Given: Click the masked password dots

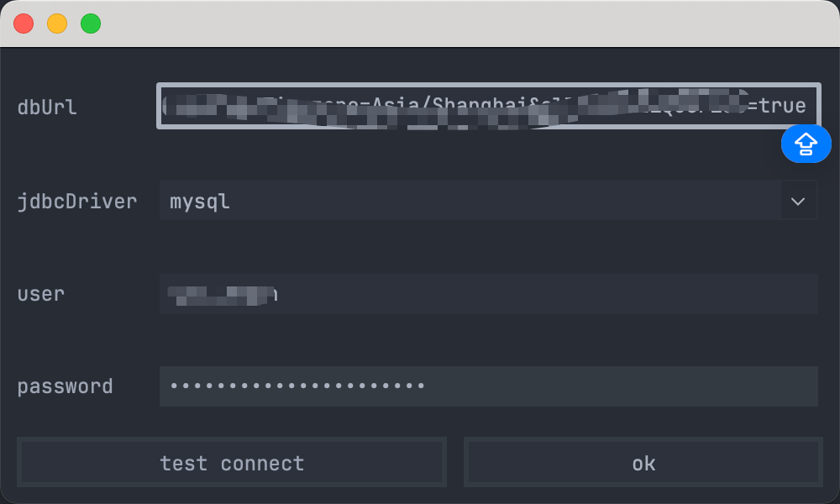Looking at the screenshot, I should [297, 386].
